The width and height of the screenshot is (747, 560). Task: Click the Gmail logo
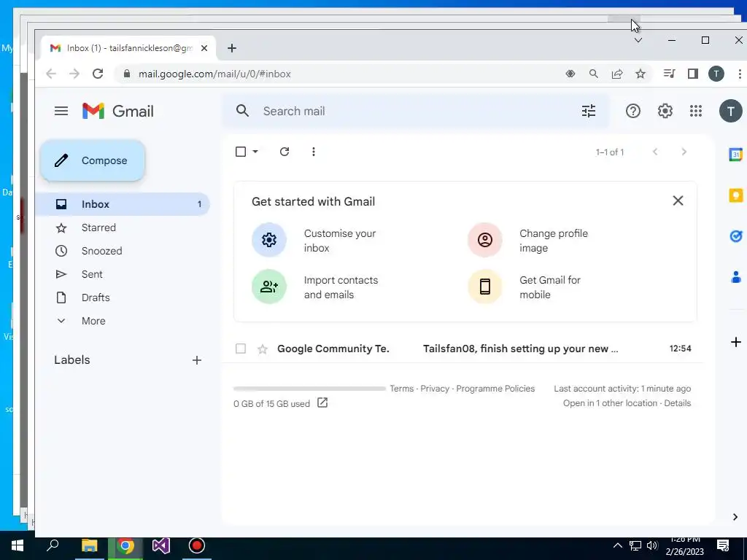117,111
